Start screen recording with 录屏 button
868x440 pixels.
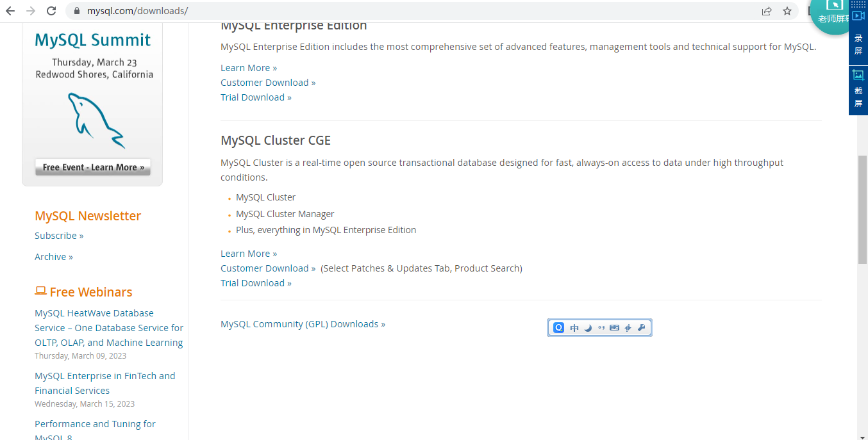[858, 38]
